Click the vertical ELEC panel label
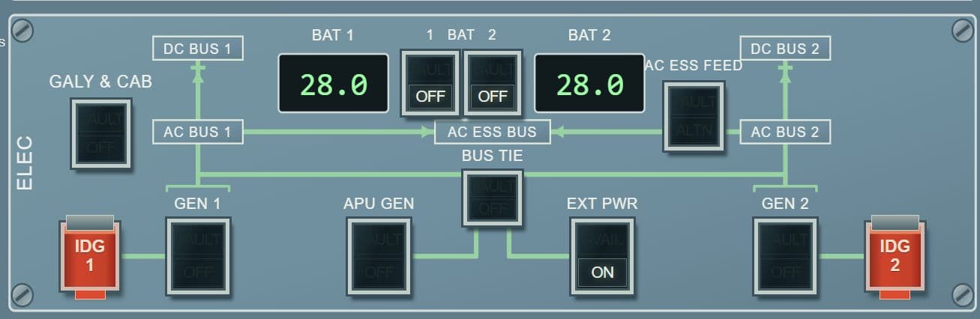 (25, 162)
